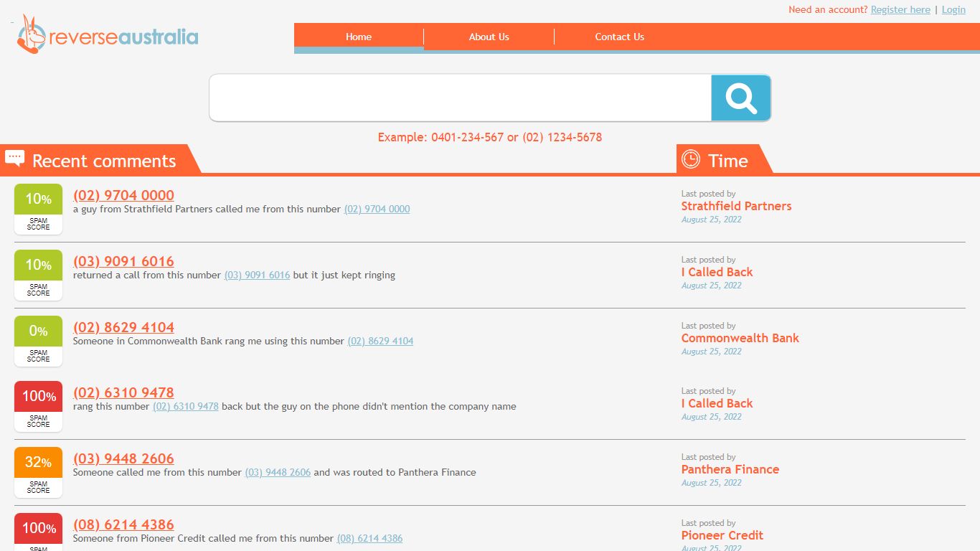Viewport: 980px width, 551px height.
Task: Click the Need an account? text
Action: [828, 9]
